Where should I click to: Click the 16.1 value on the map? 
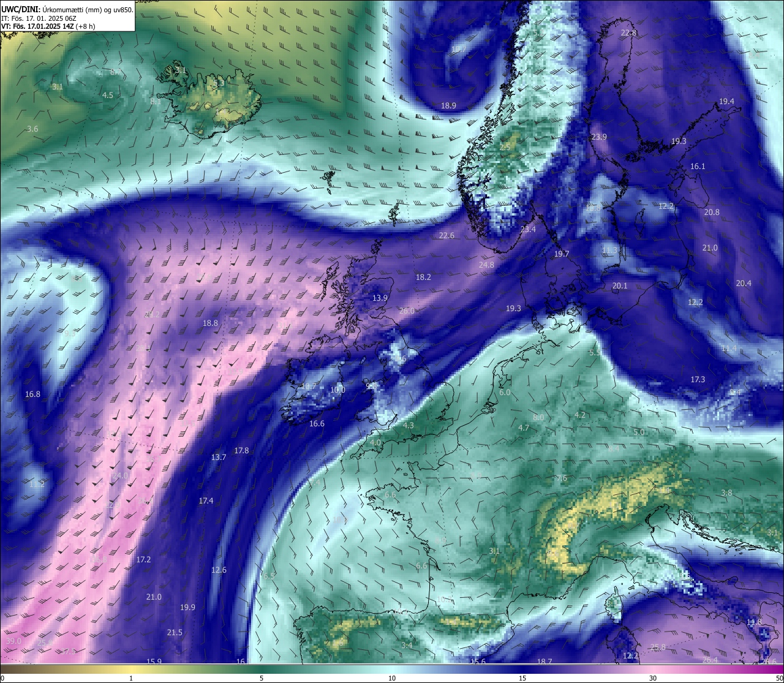(x=698, y=167)
